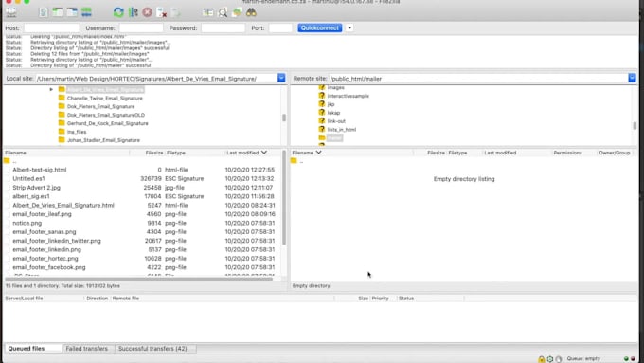The image size is (644, 363).
Task: Reconnect to the last server
Action: [x=176, y=12]
